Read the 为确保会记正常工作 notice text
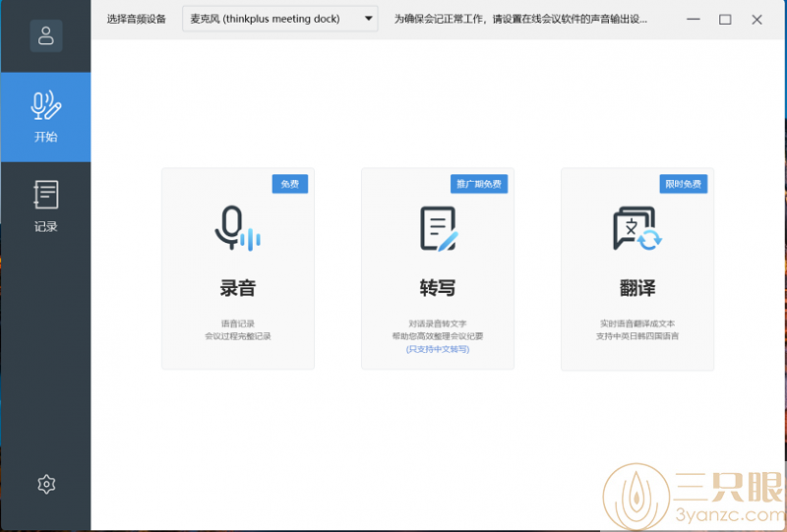 [520, 19]
